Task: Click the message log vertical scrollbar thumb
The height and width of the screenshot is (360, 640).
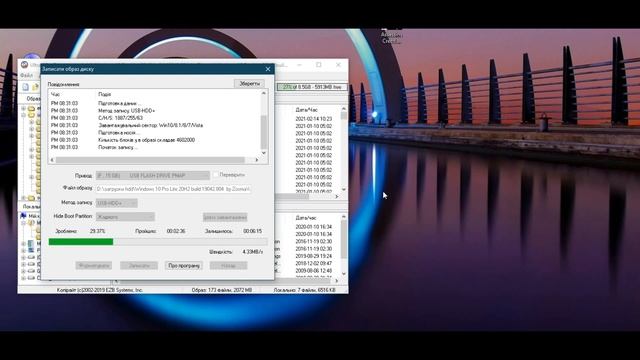Action: [x=264, y=133]
